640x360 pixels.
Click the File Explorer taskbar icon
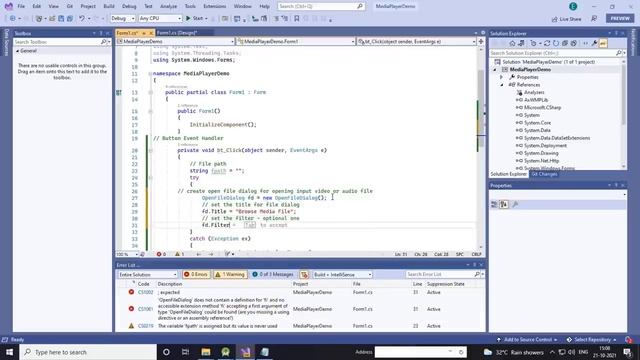coord(206,352)
